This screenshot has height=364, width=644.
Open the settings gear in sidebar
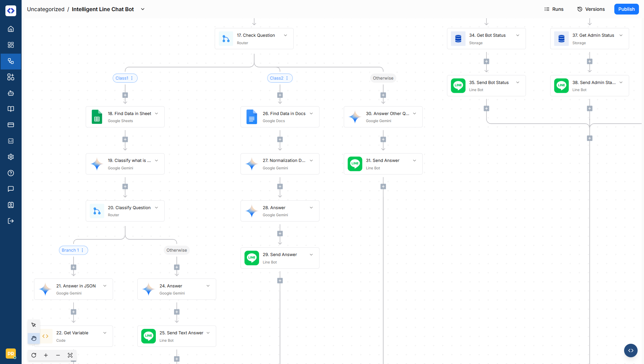pyautogui.click(x=11, y=157)
